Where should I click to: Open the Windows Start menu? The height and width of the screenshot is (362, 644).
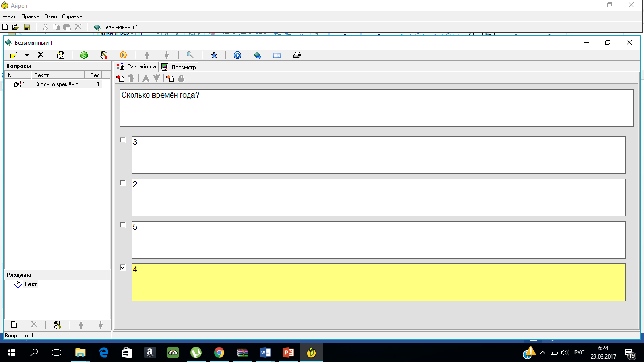pos(11,352)
